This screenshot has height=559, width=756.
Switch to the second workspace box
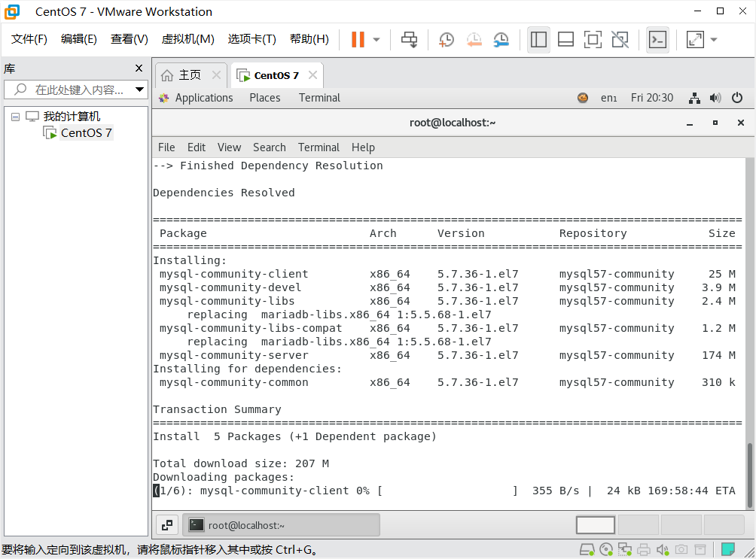[639, 525]
